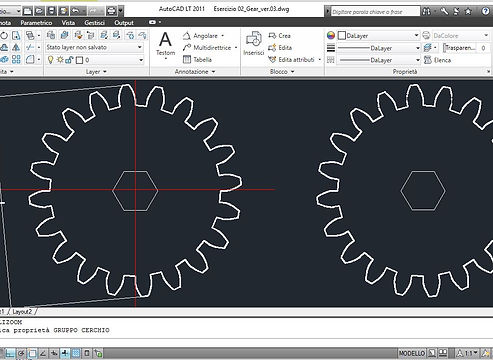This screenshot has height=360, width=493.
Task: Open the Parametrico ribbon tab
Action: click(x=36, y=23)
